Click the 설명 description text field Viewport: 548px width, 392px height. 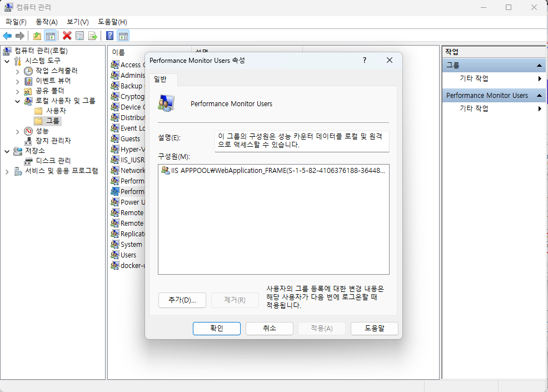pos(302,141)
